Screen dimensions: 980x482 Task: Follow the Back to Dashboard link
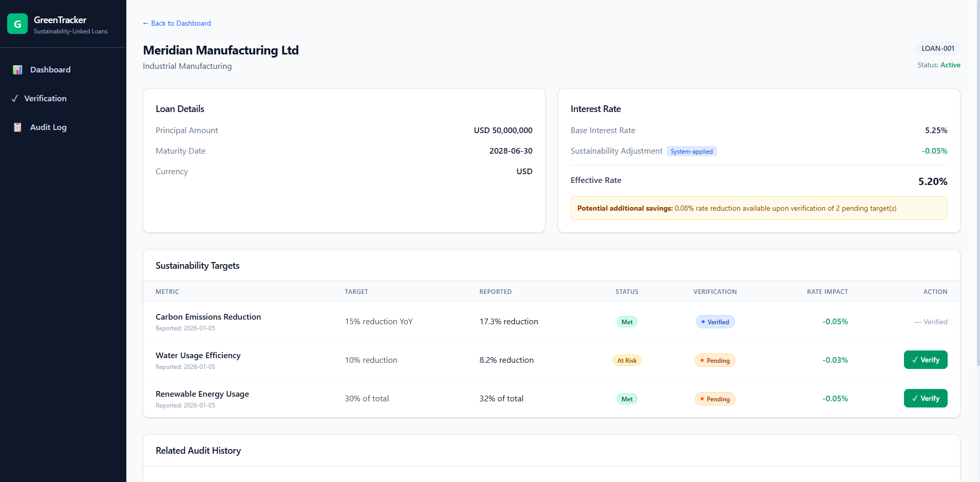[177, 23]
